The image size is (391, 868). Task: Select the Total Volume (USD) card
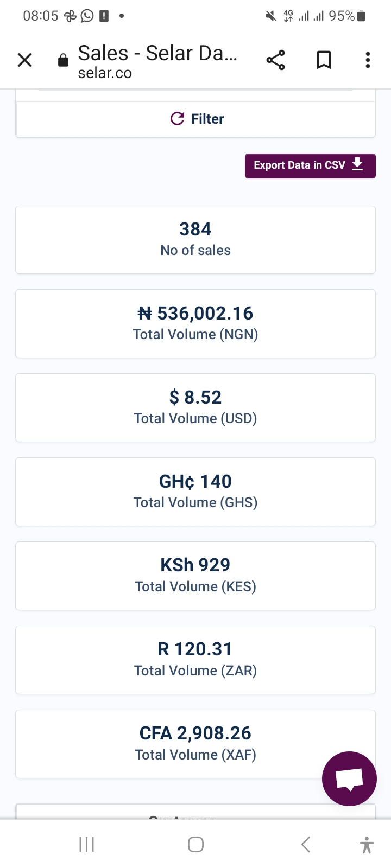[195, 408]
